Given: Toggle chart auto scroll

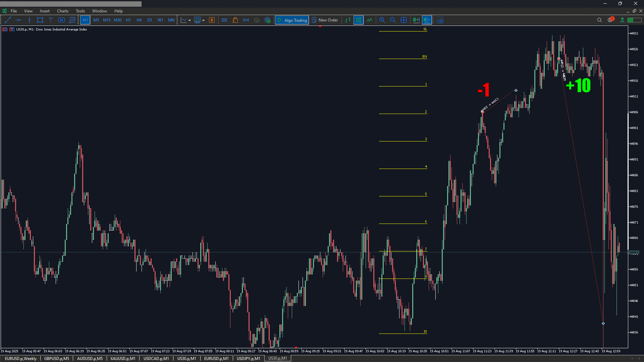Looking at the screenshot, I should (x=416, y=20).
